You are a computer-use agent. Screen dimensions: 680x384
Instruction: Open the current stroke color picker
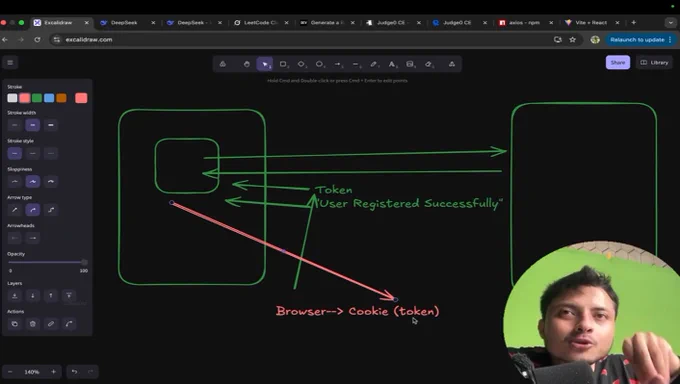[81, 98]
